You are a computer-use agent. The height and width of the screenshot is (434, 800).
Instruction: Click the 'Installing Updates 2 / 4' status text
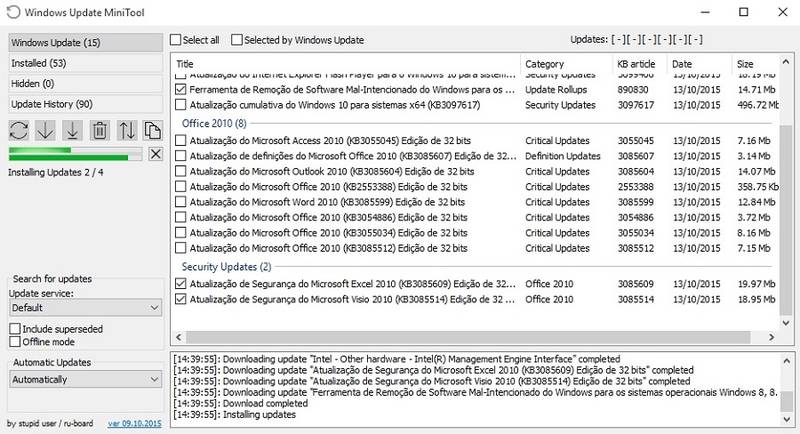pos(56,172)
